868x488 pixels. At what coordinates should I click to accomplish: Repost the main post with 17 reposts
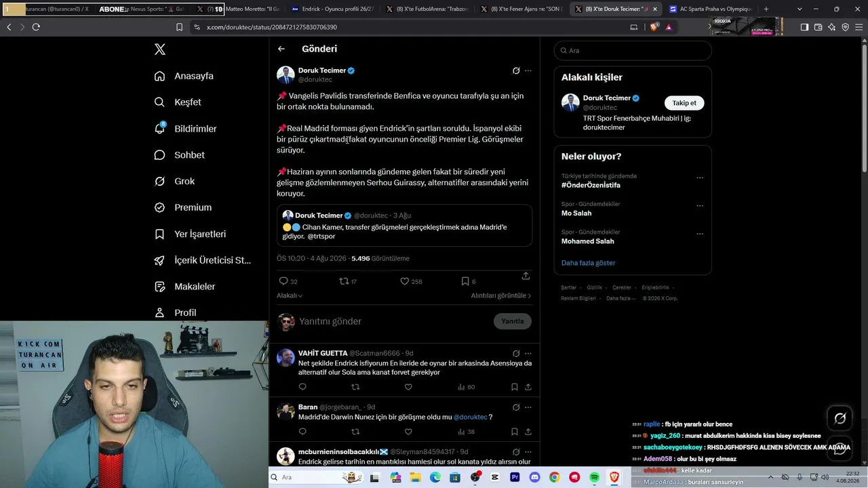(x=347, y=281)
